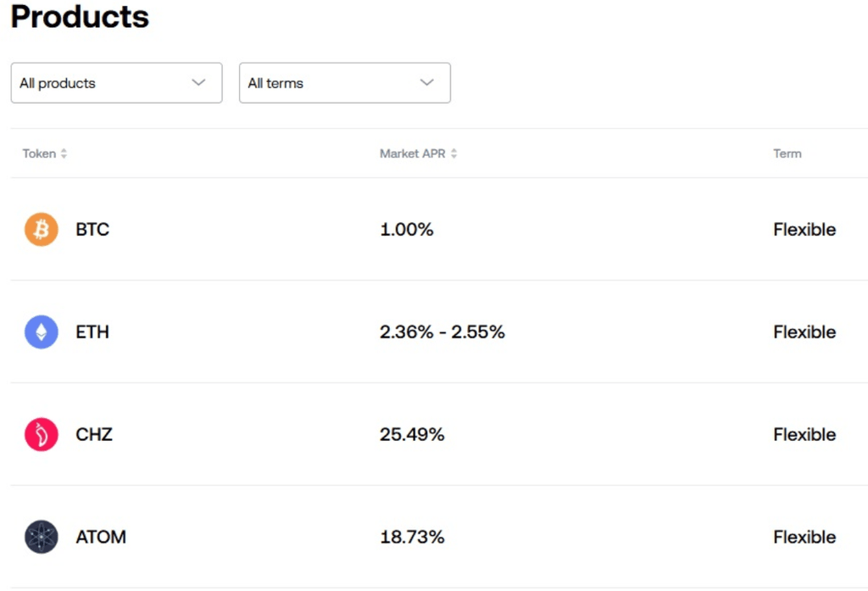Open the BTC token name
Viewport: 868px width, 591px height.
click(92, 230)
